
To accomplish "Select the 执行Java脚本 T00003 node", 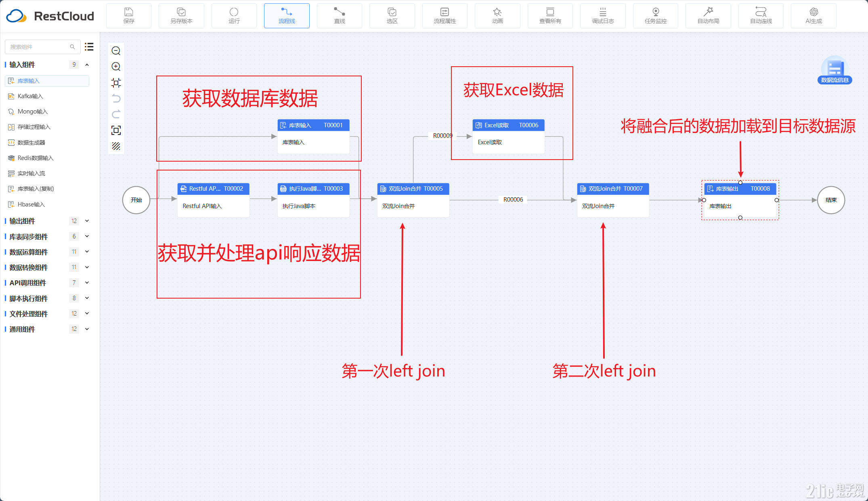I will click(313, 200).
